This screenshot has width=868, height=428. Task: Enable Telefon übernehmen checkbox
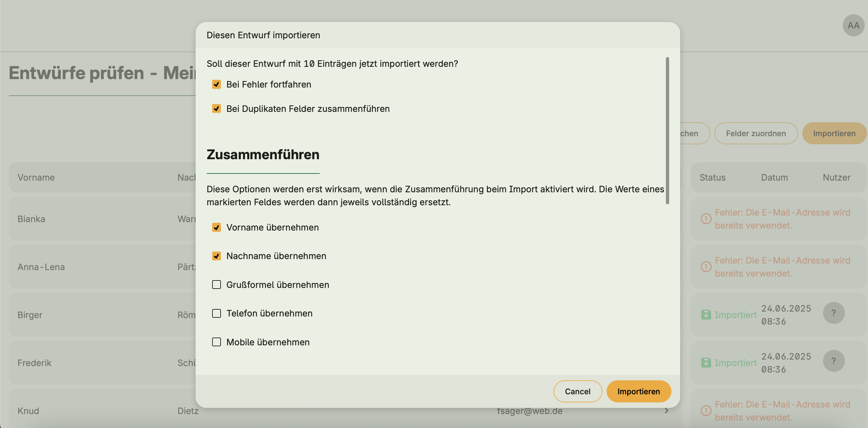tap(216, 313)
